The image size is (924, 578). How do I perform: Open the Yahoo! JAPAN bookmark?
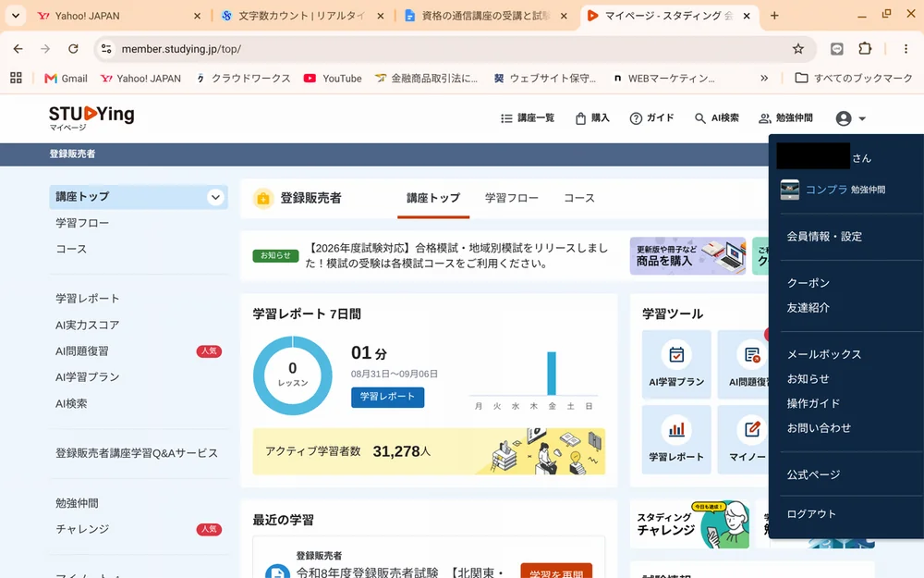click(x=140, y=79)
